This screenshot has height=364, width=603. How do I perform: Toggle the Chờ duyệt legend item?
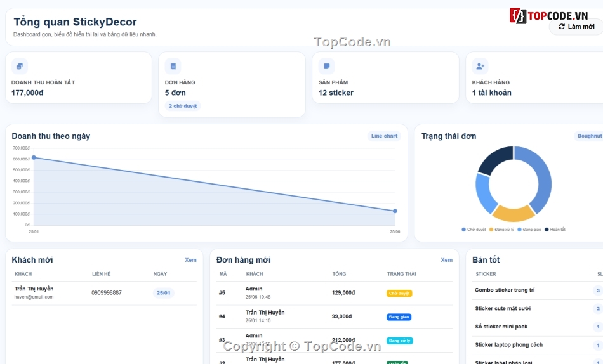click(474, 230)
